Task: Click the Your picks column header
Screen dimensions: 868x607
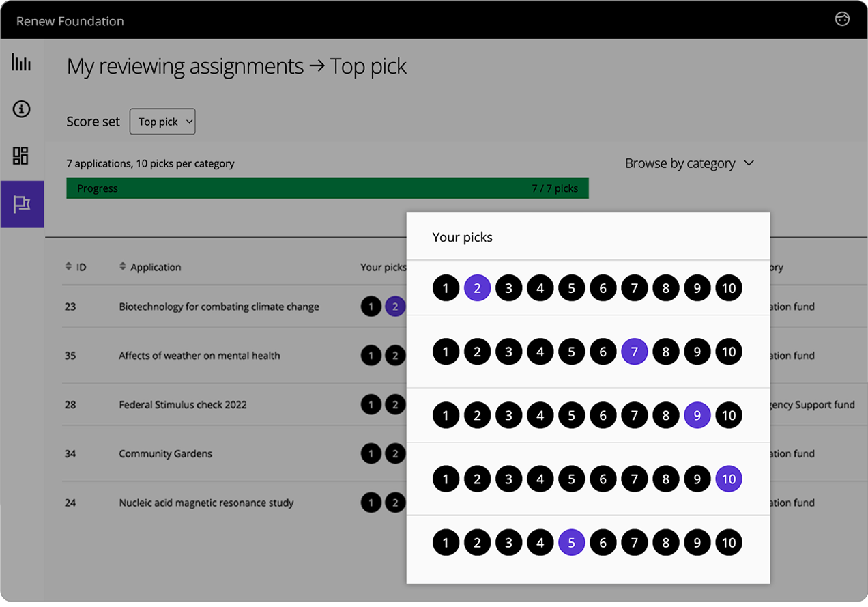Action: point(383,267)
